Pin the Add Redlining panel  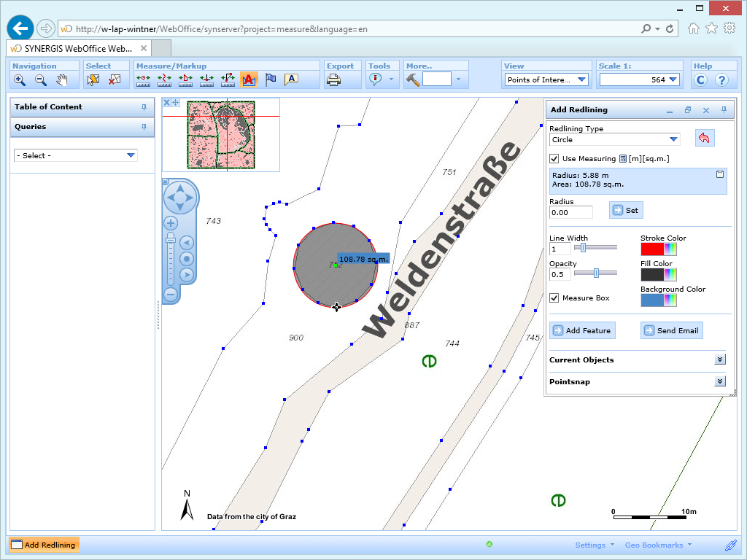(725, 109)
